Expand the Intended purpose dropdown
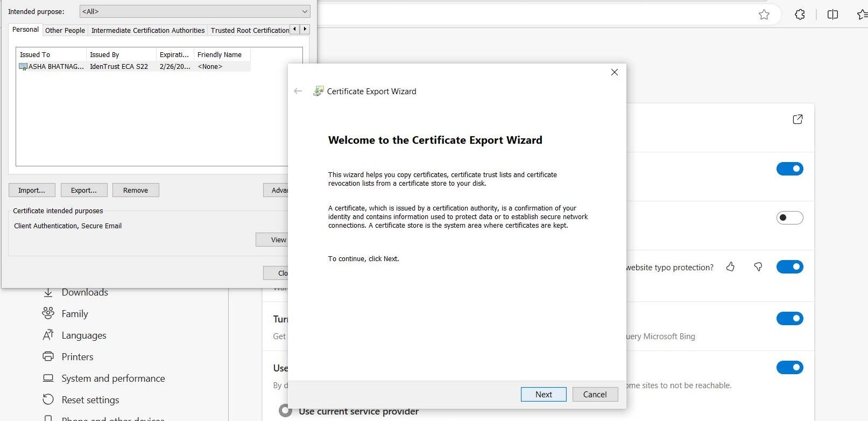The image size is (868, 421). pyautogui.click(x=195, y=11)
